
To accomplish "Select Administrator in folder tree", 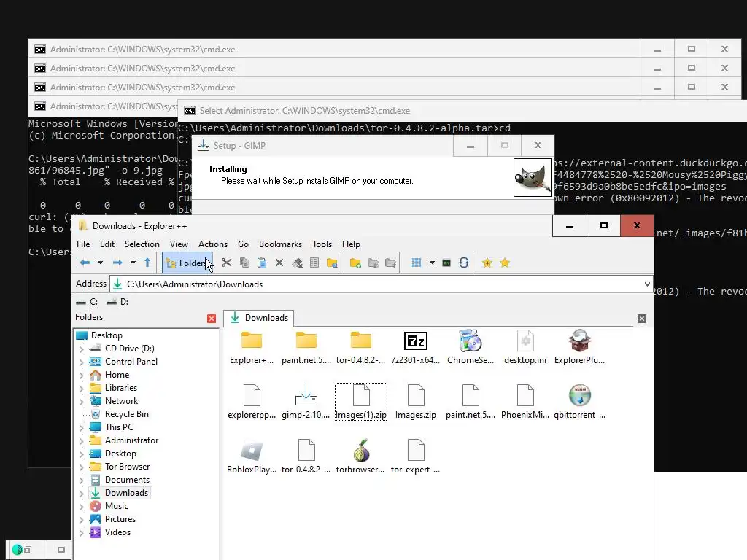I will pos(131,440).
